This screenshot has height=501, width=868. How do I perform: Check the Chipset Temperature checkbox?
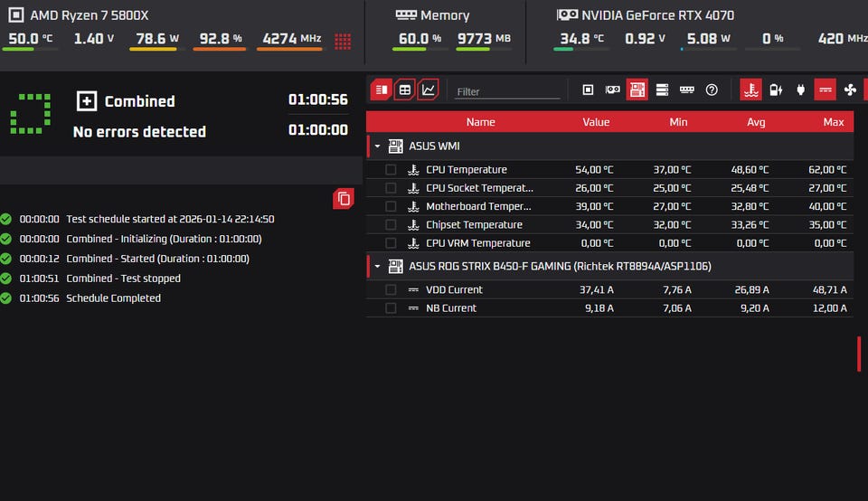(x=391, y=225)
